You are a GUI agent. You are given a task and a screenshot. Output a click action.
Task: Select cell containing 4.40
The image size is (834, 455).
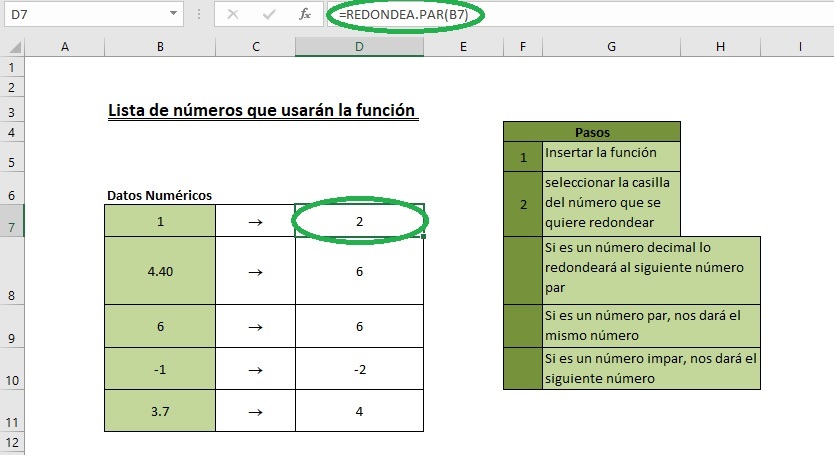pos(160,269)
